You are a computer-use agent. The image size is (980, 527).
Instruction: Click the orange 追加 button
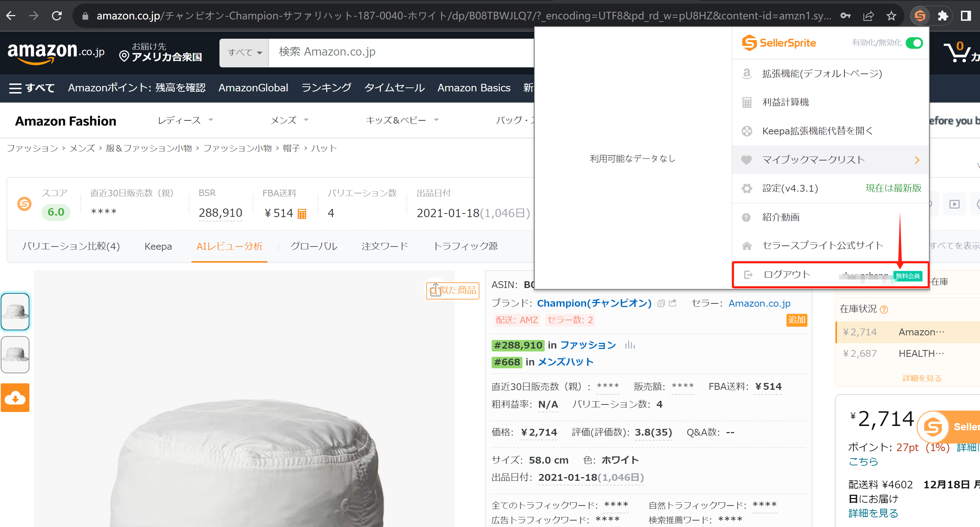(x=796, y=320)
